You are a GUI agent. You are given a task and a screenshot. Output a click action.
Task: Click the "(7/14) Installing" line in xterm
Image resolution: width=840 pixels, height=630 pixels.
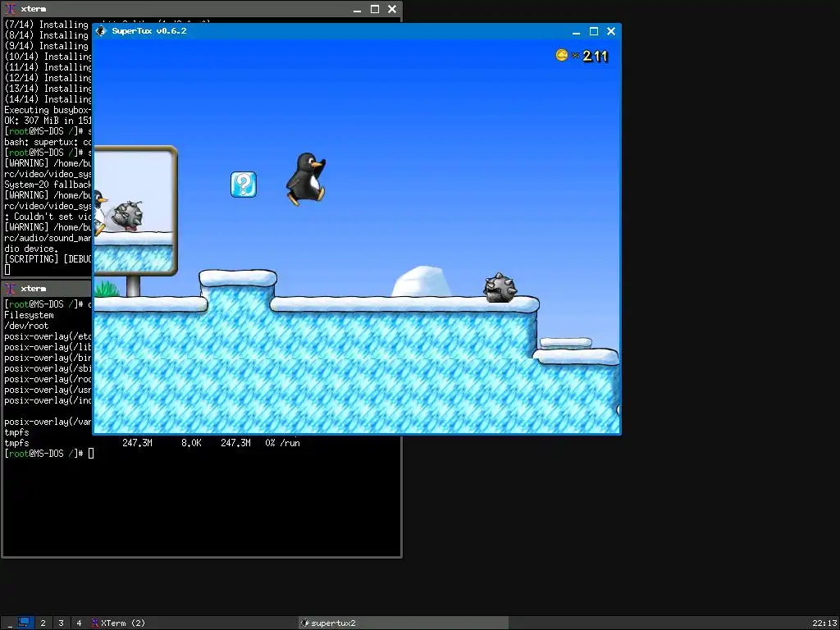(47, 25)
